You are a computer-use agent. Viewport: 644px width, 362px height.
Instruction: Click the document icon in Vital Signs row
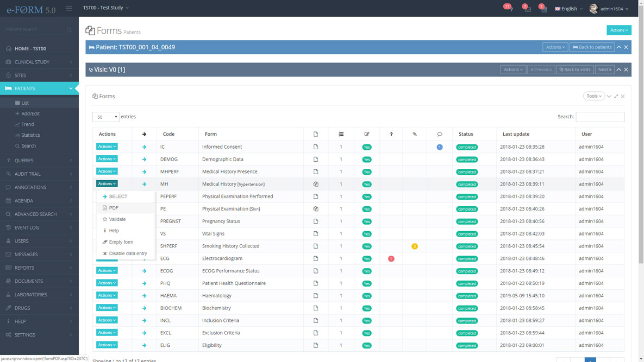[x=315, y=234]
